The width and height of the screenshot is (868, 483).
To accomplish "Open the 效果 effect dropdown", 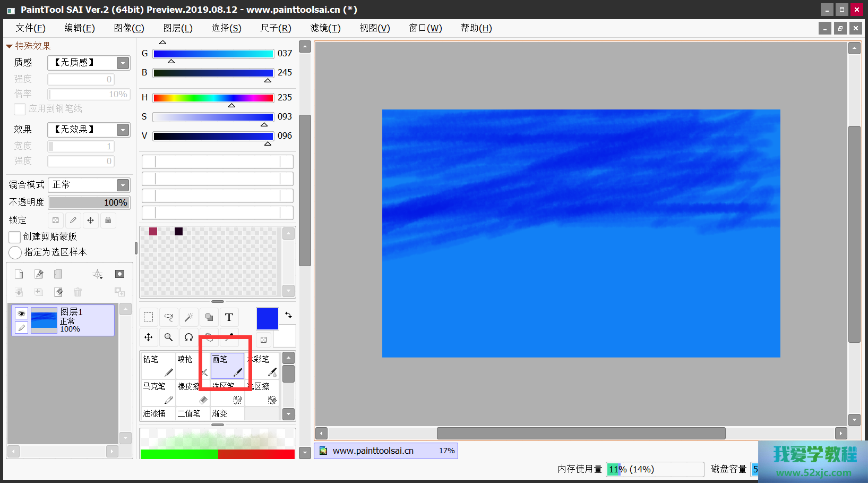I will (x=123, y=130).
